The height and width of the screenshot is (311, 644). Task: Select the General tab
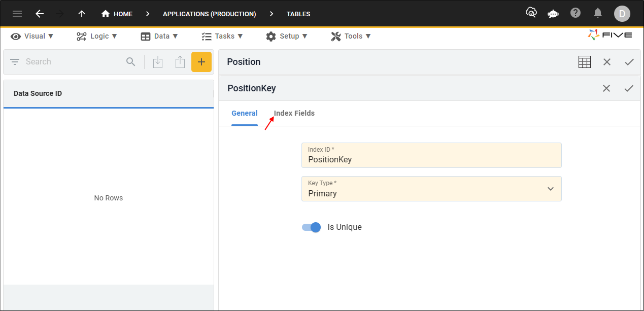[x=245, y=113]
